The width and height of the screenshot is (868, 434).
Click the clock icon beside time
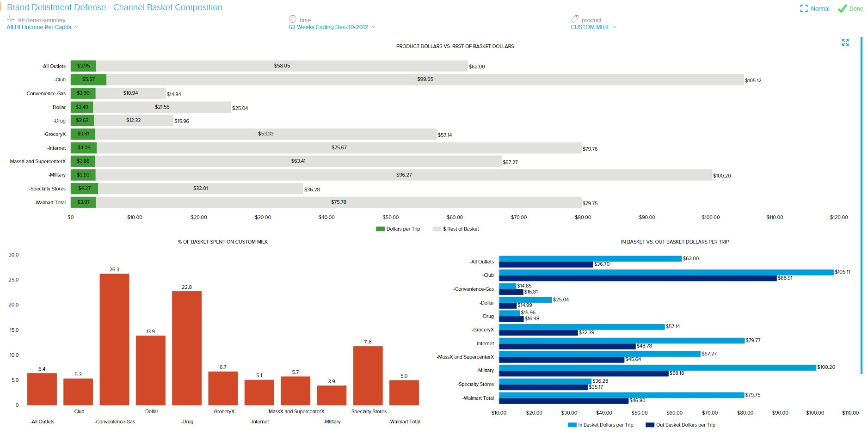pos(292,19)
